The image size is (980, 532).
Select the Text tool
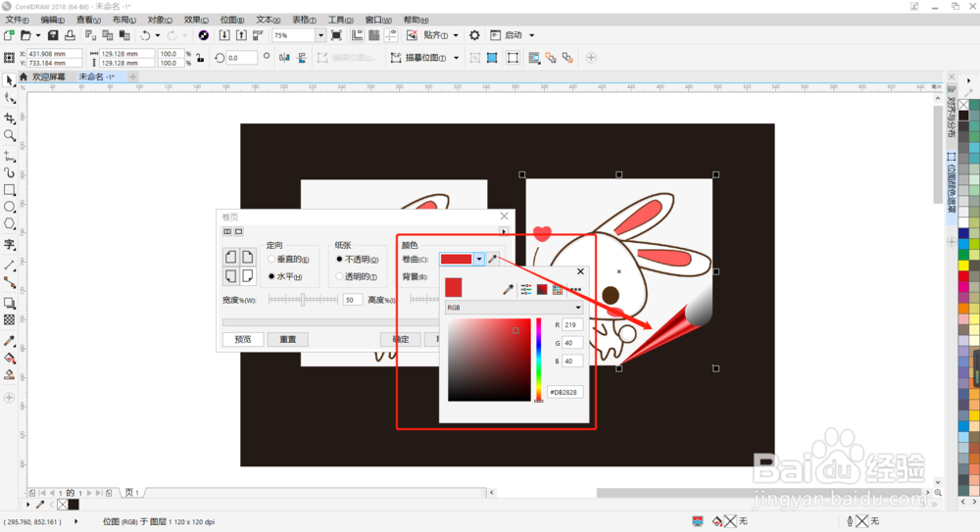point(10,244)
